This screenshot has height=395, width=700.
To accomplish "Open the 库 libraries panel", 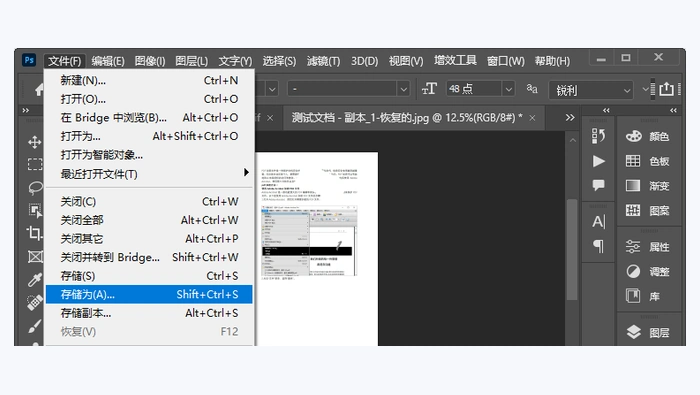I will click(643, 296).
